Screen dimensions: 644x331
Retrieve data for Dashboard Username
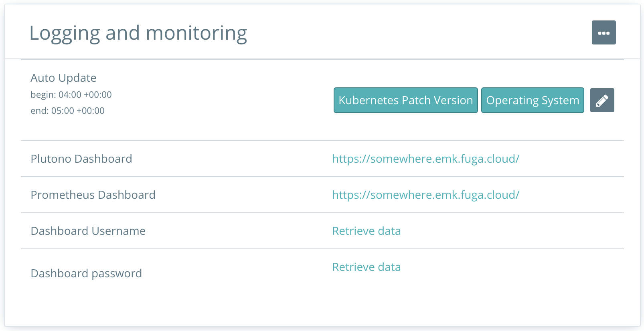[367, 231]
